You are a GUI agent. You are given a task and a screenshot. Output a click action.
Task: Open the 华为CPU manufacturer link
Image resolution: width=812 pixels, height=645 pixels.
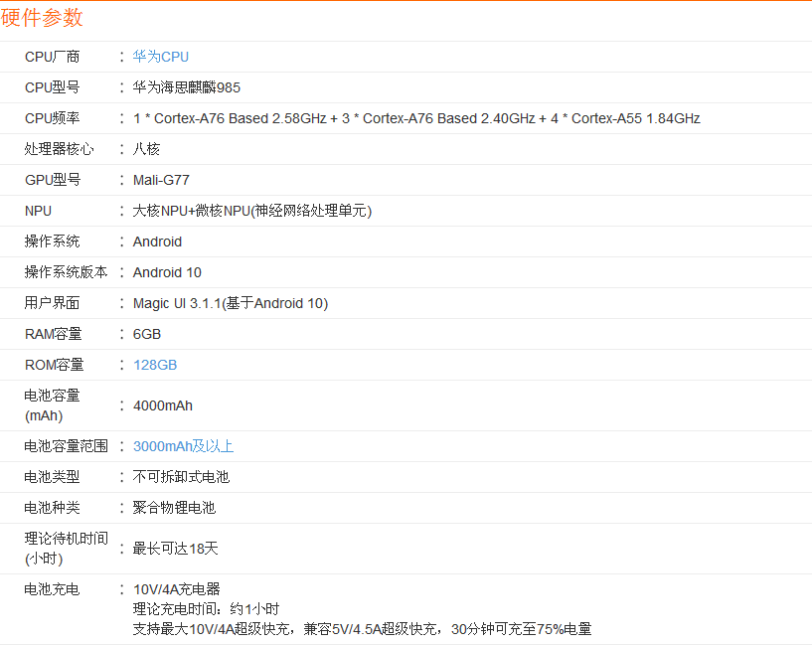coord(160,57)
